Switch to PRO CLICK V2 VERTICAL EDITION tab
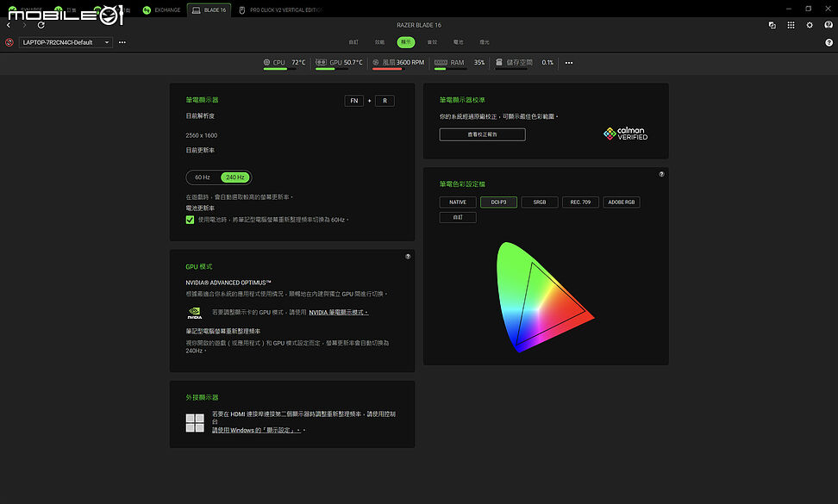 (x=280, y=10)
